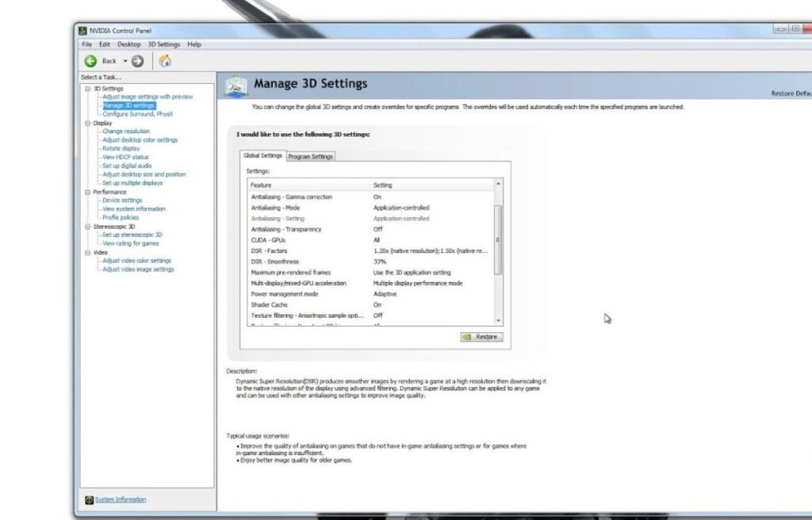The image size is (812, 520).
Task: Open the File menu
Action: coord(87,44)
